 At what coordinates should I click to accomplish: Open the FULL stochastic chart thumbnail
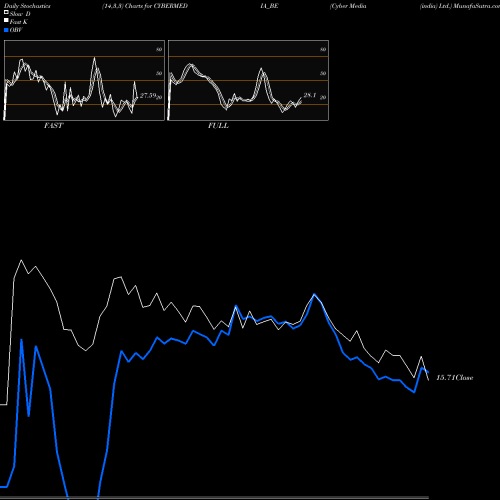(x=248, y=80)
